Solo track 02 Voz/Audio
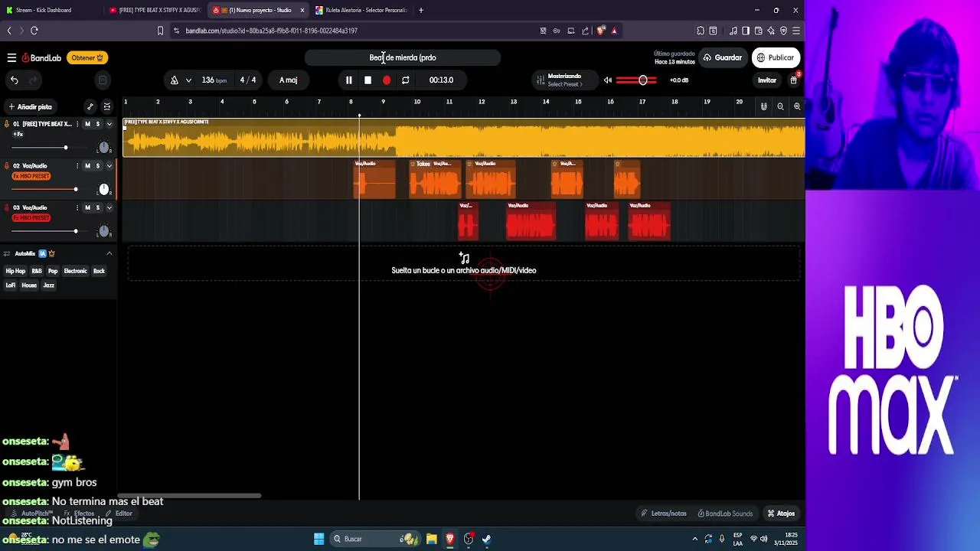This screenshot has height=551, width=980. click(98, 165)
